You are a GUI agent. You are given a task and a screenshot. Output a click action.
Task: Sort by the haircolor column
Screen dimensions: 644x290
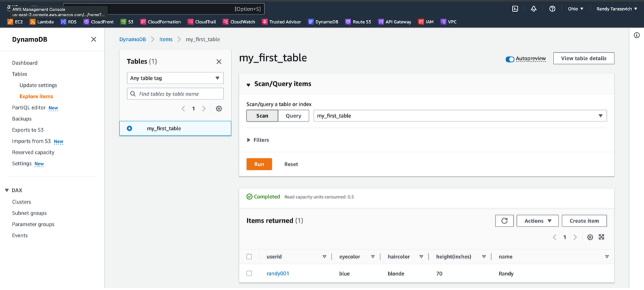[x=421, y=256]
